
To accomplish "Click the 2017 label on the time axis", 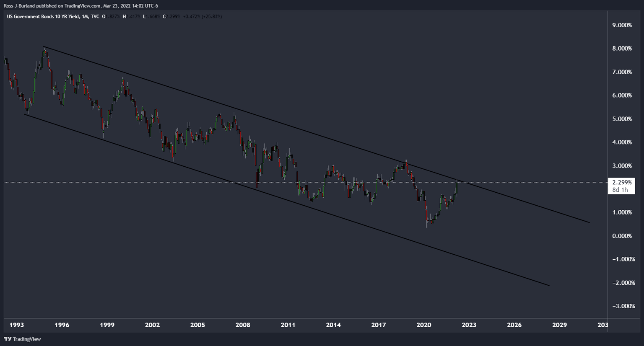I will [x=379, y=325].
